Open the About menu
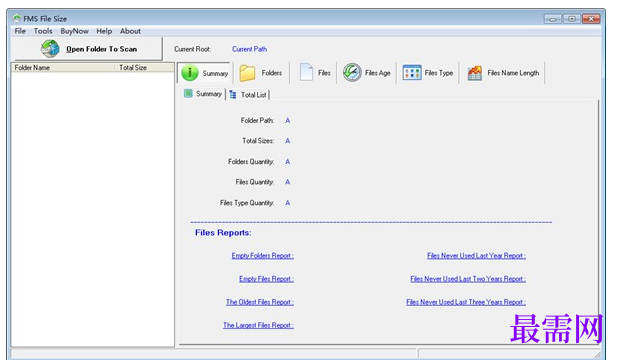Viewport: 622px width, 360px height. (130, 31)
